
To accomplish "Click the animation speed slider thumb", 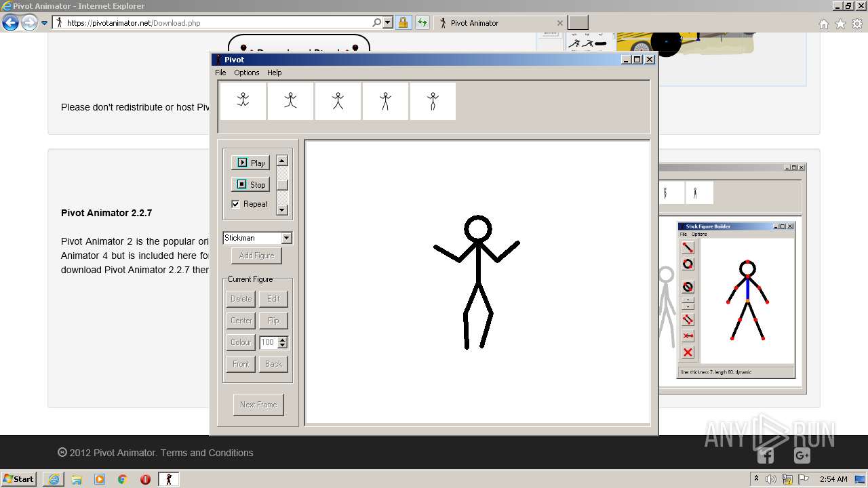I will [282, 184].
